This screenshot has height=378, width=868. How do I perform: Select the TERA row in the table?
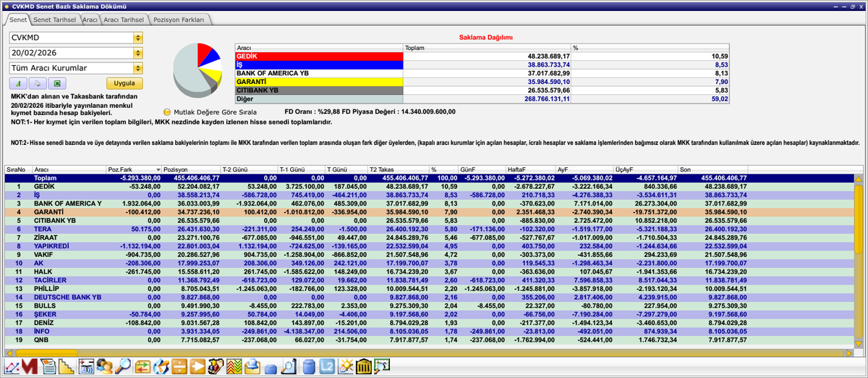430,228
